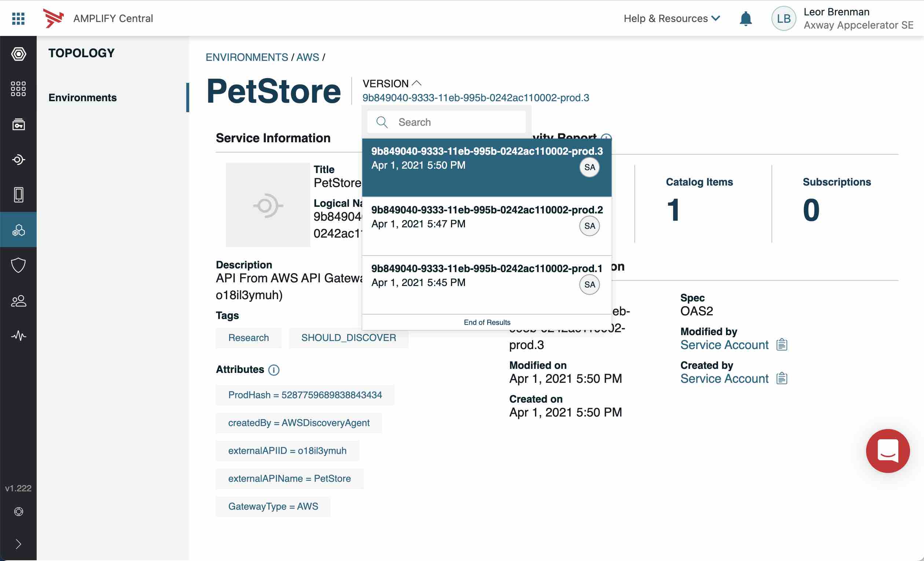Click the createdBy = AWSDiscoveryAgent chip
This screenshot has width=924, height=561.
tap(298, 423)
